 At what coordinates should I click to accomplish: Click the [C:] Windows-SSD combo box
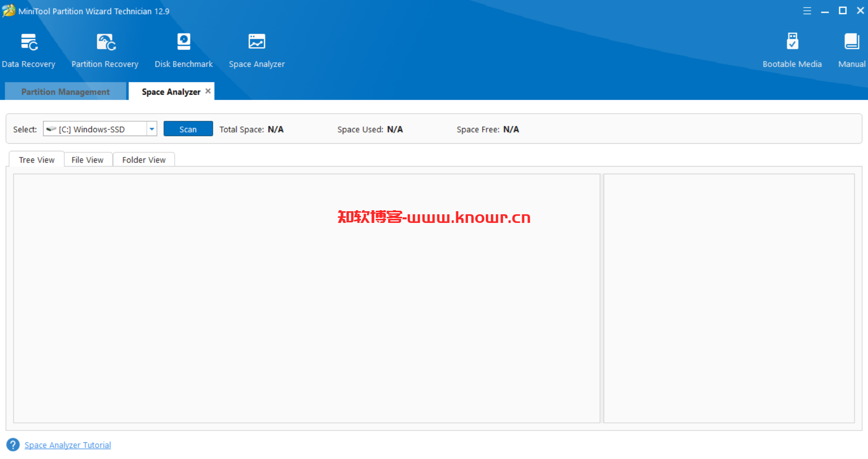pyautogui.click(x=100, y=129)
